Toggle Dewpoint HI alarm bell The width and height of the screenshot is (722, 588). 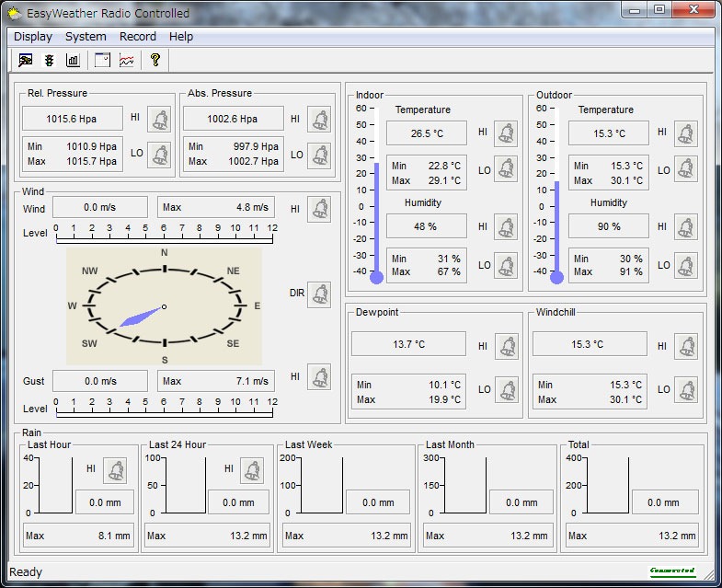507,347
